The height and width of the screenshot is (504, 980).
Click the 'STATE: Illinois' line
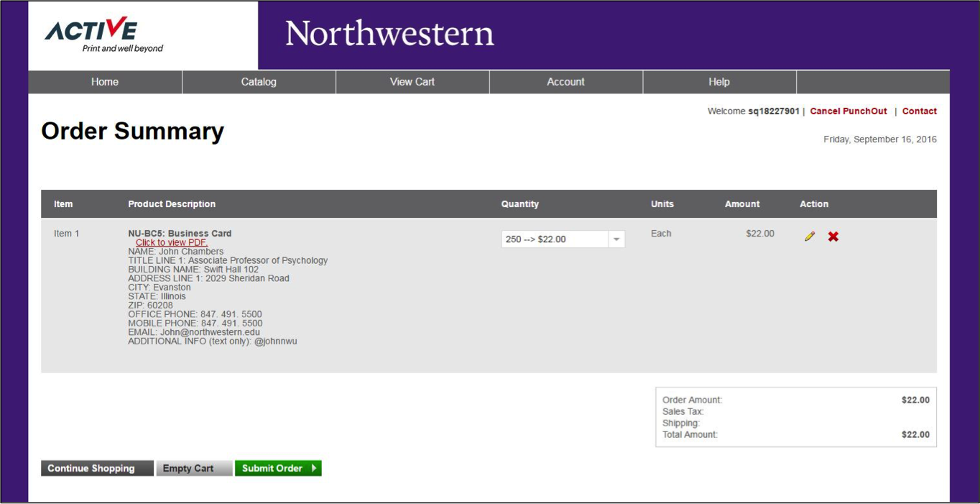coord(157,297)
